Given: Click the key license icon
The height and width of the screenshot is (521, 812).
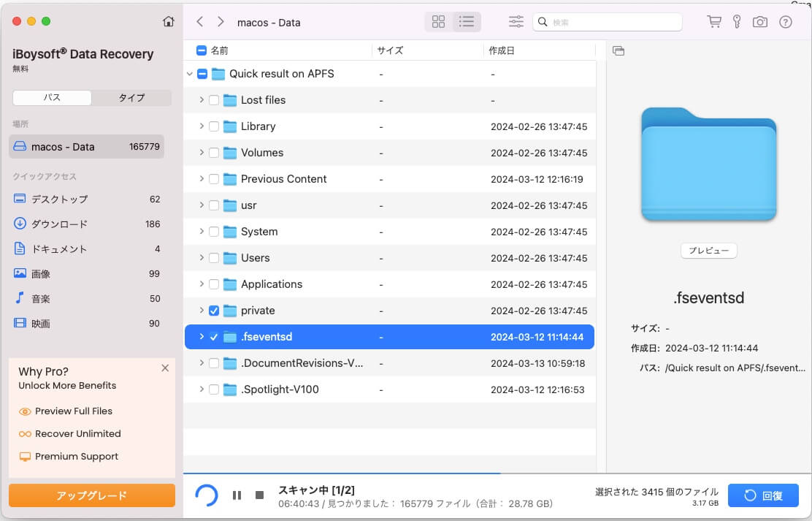Looking at the screenshot, I should click(x=737, y=22).
